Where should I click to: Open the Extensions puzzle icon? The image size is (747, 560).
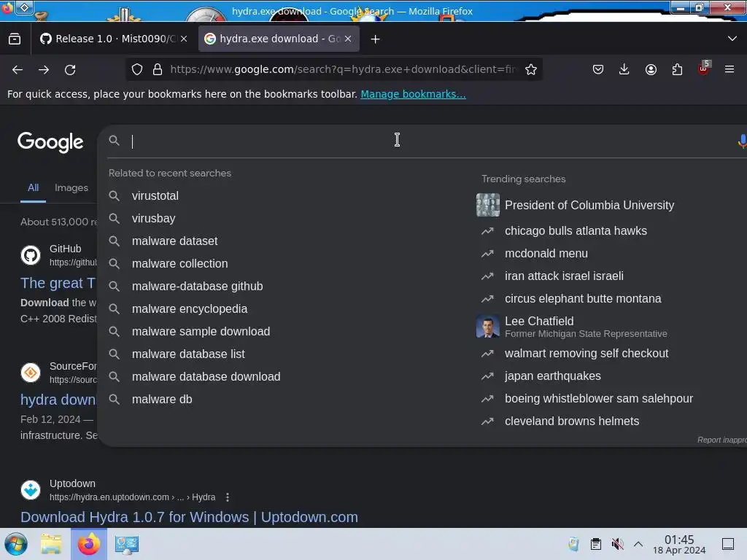[677, 69]
